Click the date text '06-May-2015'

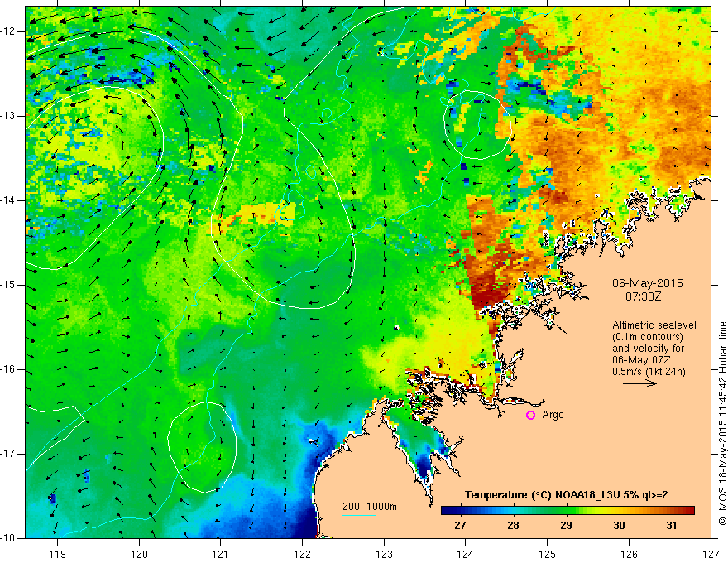648,283
